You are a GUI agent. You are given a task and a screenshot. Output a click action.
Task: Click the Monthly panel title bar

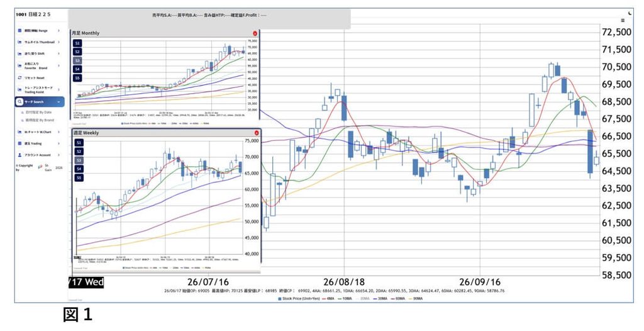(x=165, y=33)
